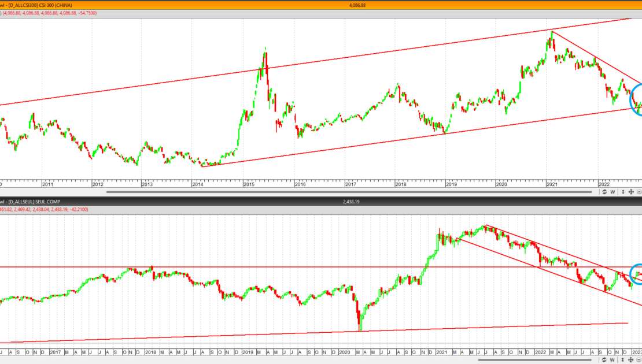Select the pan cross-arrows icon on CSI 300 chart
Viewport: 642px width, 364px height.
[631, 192]
